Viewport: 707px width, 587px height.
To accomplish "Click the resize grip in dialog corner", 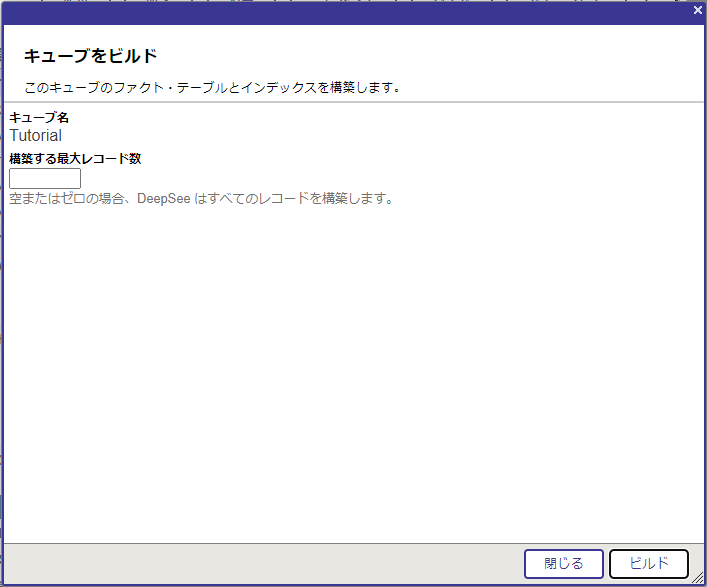I will point(697,578).
